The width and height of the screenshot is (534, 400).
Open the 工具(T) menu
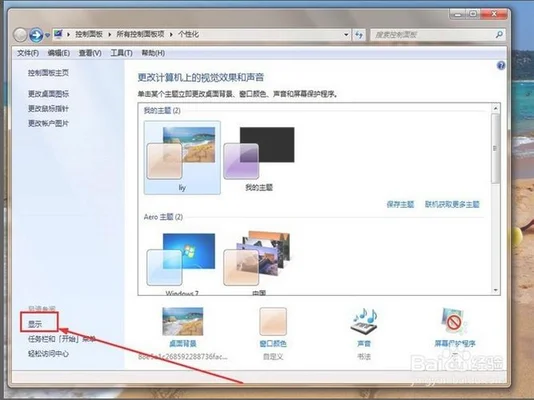pos(121,53)
